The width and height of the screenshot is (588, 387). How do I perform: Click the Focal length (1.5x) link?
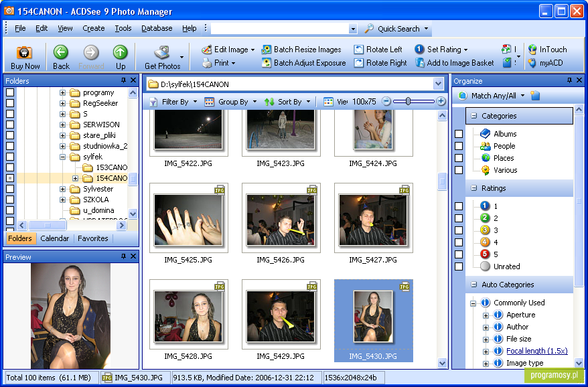[x=537, y=351]
